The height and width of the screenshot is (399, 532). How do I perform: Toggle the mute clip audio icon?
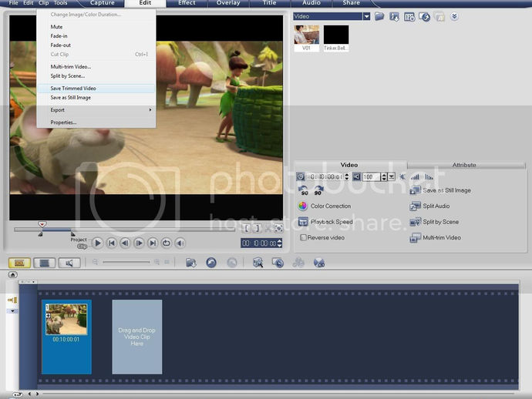[402, 176]
